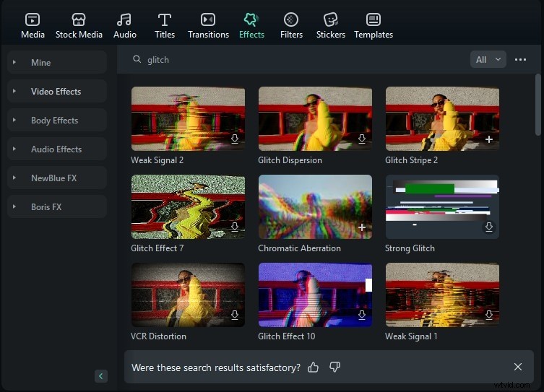Screen dimensions: 544x392
Task: Open the Stickers tab icon
Action: click(331, 19)
